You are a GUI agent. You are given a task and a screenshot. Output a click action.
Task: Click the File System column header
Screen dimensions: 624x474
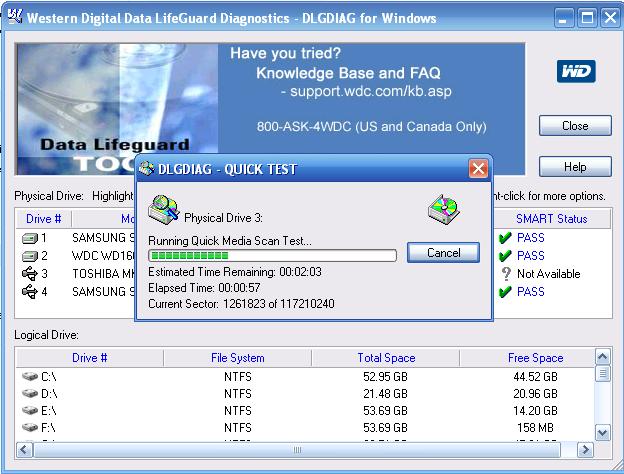pyautogui.click(x=238, y=358)
